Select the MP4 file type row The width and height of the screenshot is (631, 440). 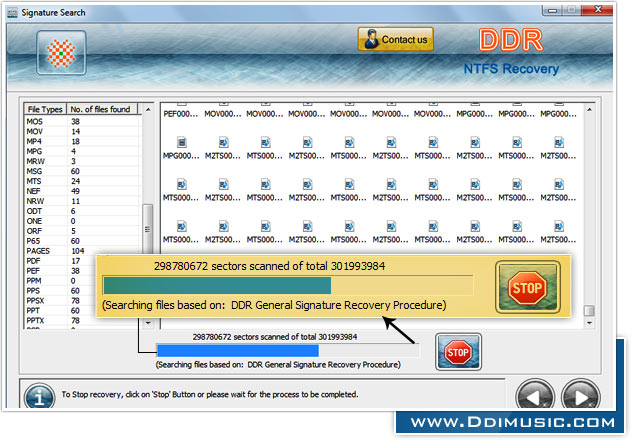(x=82, y=141)
